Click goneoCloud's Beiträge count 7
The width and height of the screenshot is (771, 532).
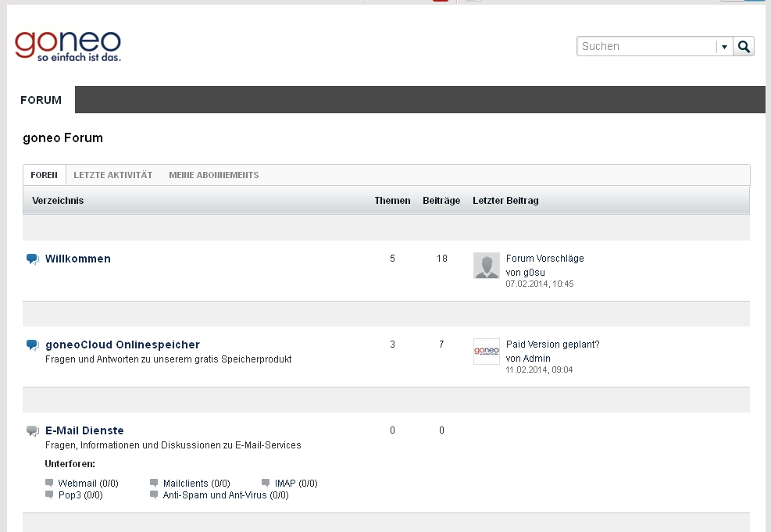click(x=441, y=345)
